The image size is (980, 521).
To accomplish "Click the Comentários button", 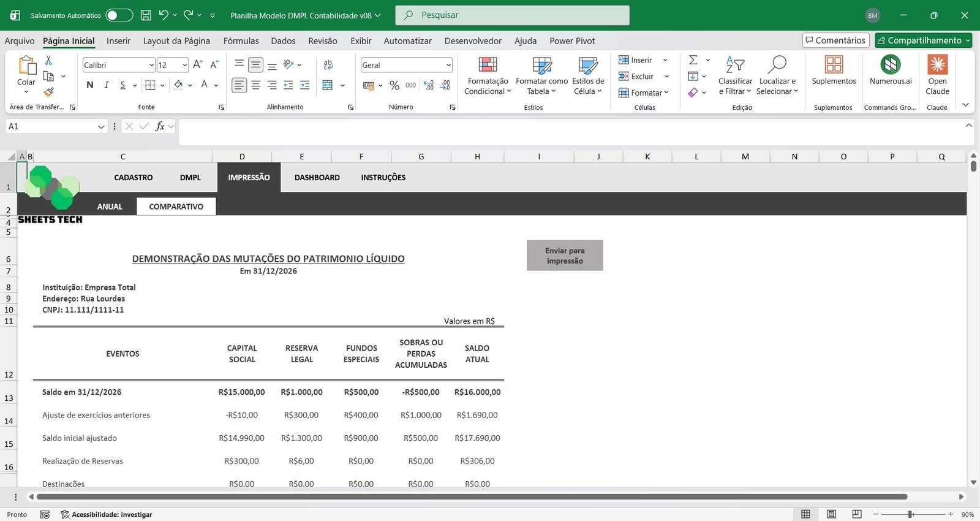I will pos(835,40).
